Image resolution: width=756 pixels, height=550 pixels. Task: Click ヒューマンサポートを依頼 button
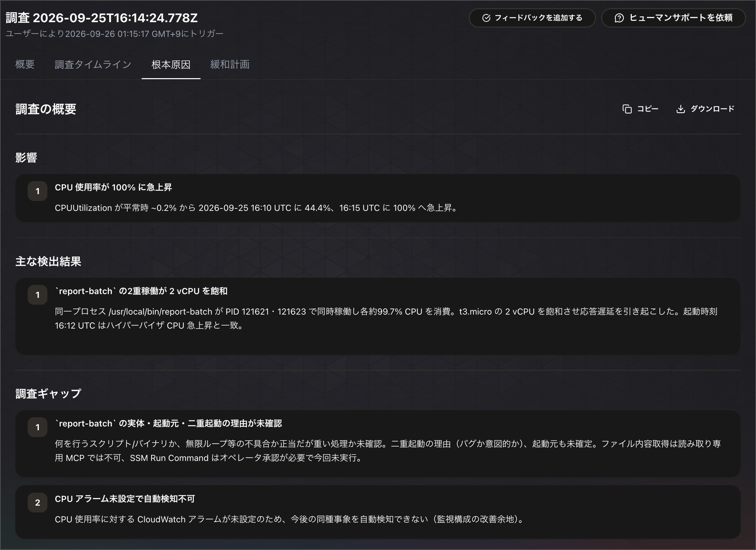(x=673, y=18)
